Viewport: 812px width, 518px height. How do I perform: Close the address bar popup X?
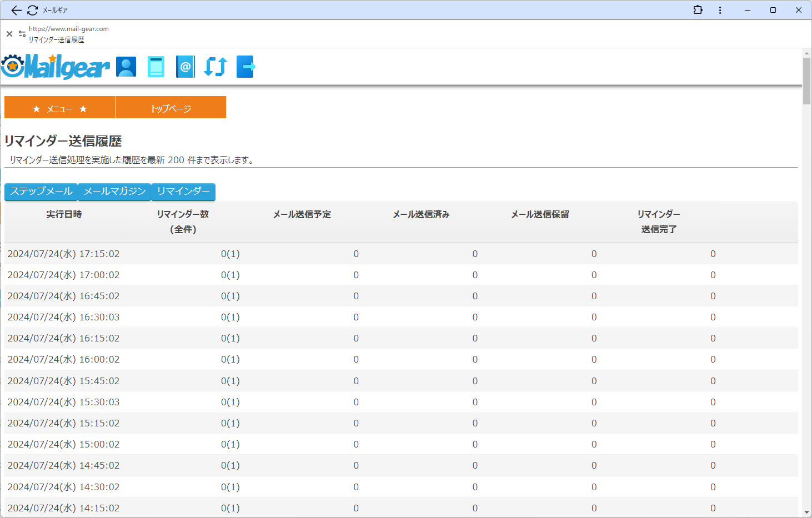(x=9, y=34)
